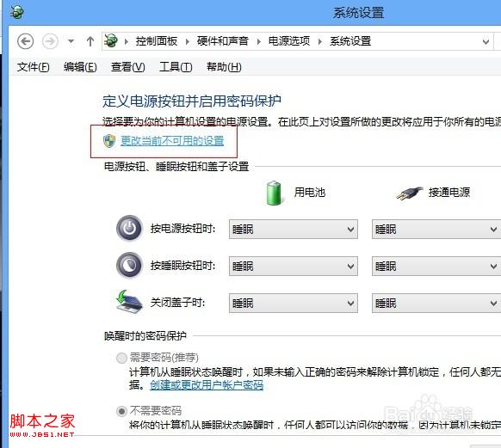The height and width of the screenshot is (448, 501).
Task: Expand the recent locations dropdown arrow
Action: pos(71,41)
